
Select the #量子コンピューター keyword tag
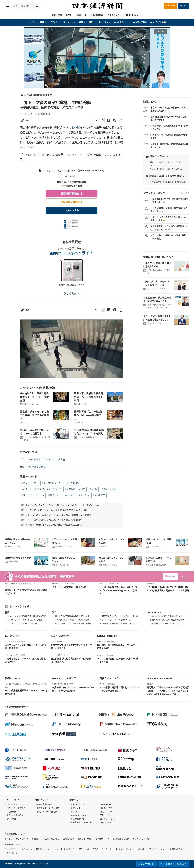click(52, 483)
